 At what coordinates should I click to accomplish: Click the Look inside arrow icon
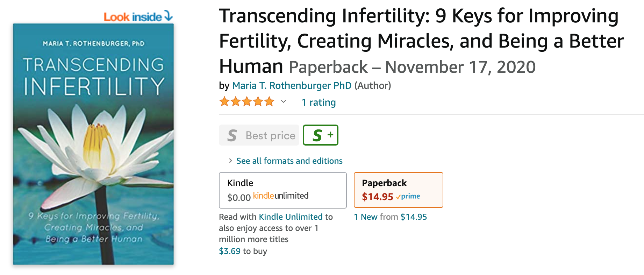click(169, 16)
